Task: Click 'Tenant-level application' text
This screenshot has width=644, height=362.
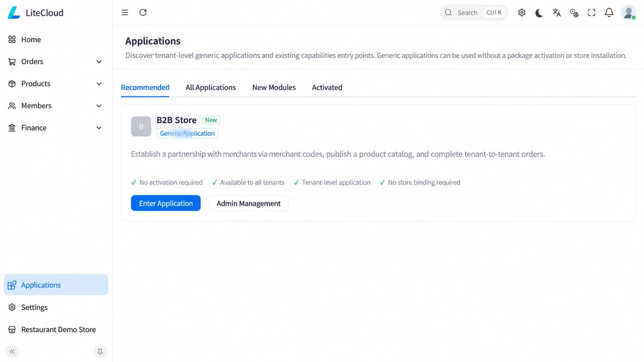Action: pos(336,182)
